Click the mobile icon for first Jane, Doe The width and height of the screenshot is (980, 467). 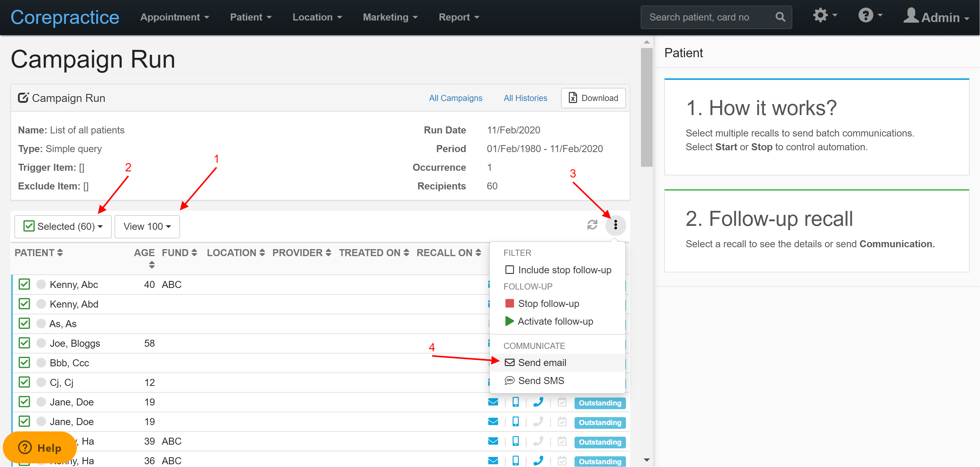[x=515, y=402]
